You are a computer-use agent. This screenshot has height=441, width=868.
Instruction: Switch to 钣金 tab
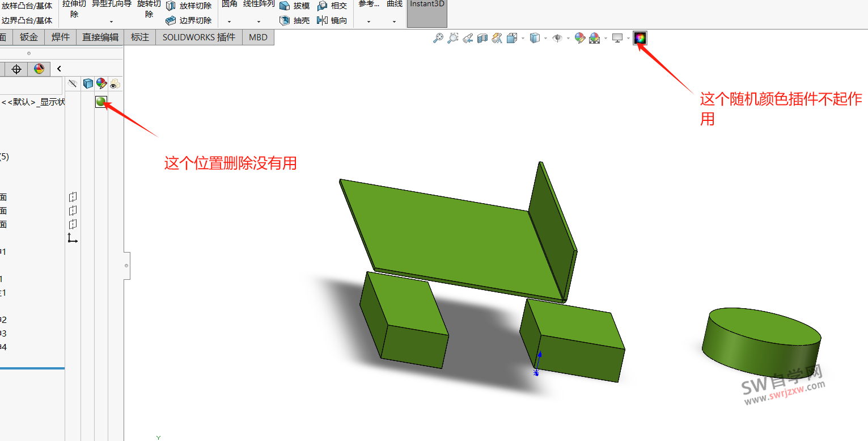[29, 37]
